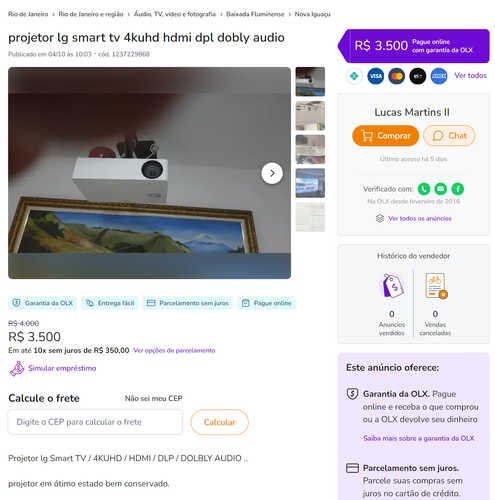Select the second photo thumbnail
Image resolution: width=495 pixels, height=500 pixels.
(310, 116)
